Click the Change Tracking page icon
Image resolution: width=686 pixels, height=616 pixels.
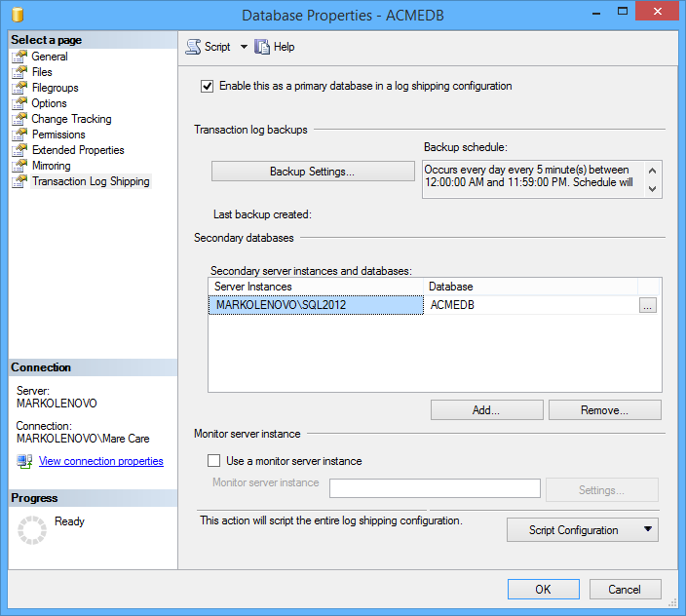point(19,119)
